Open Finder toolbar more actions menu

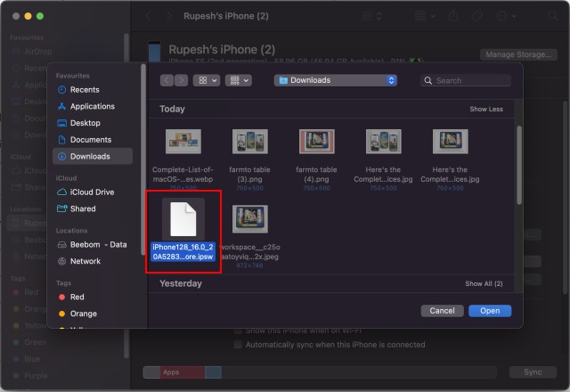click(507, 16)
